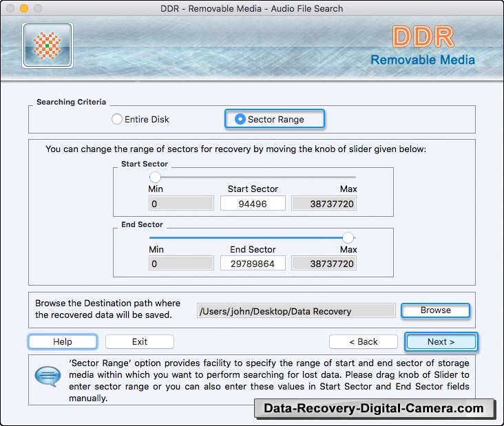Click the Exit button
Viewport: 504px width, 426px height.
coord(140,341)
